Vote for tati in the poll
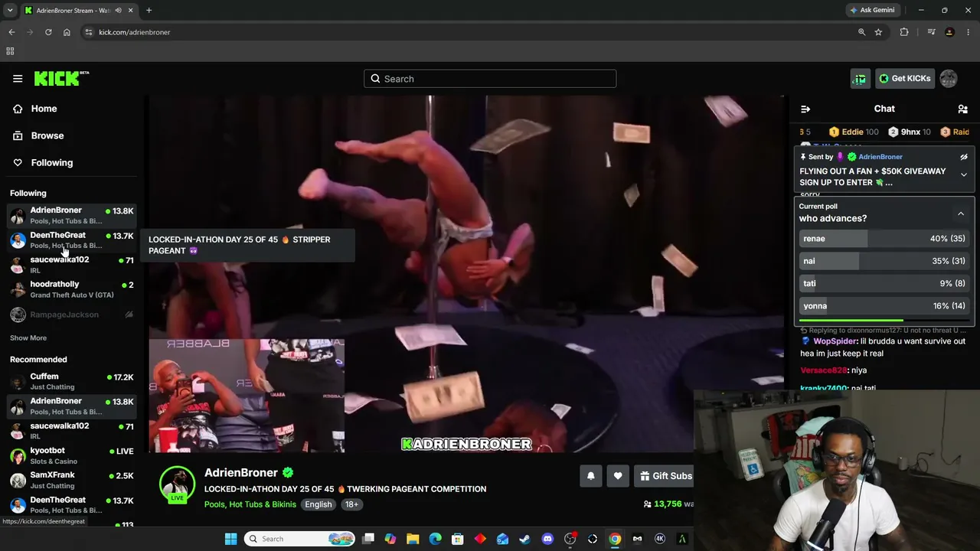The width and height of the screenshot is (980, 551). coord(884,283)
